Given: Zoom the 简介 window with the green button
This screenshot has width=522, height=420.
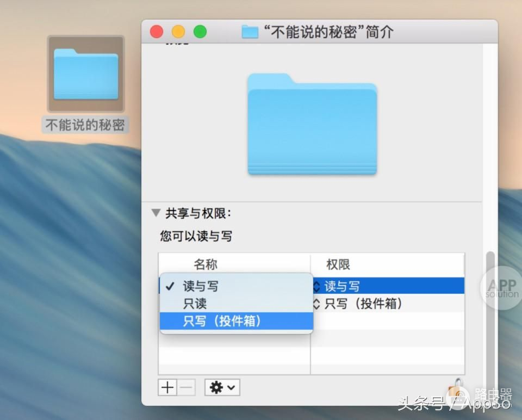Looking at the screenshot, I should (200, 32).
